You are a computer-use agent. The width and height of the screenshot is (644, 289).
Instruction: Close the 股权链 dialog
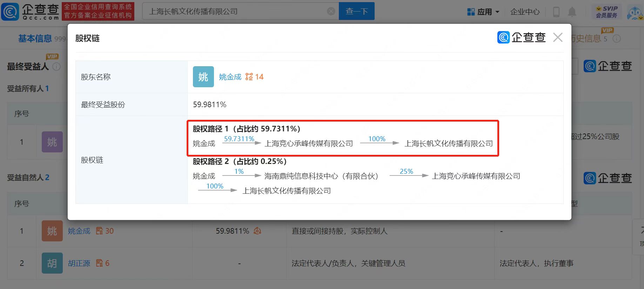558,37
